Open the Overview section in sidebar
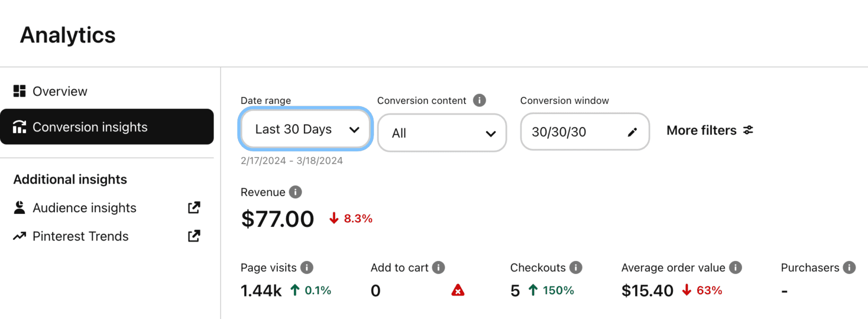Screen dimensions: 868x319 click(x=59, y=91)
